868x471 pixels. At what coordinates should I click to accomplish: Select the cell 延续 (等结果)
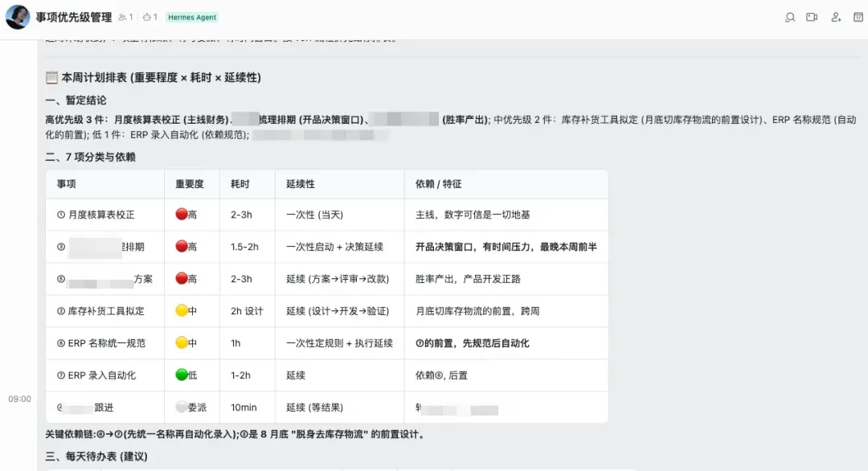click(314, 408)
